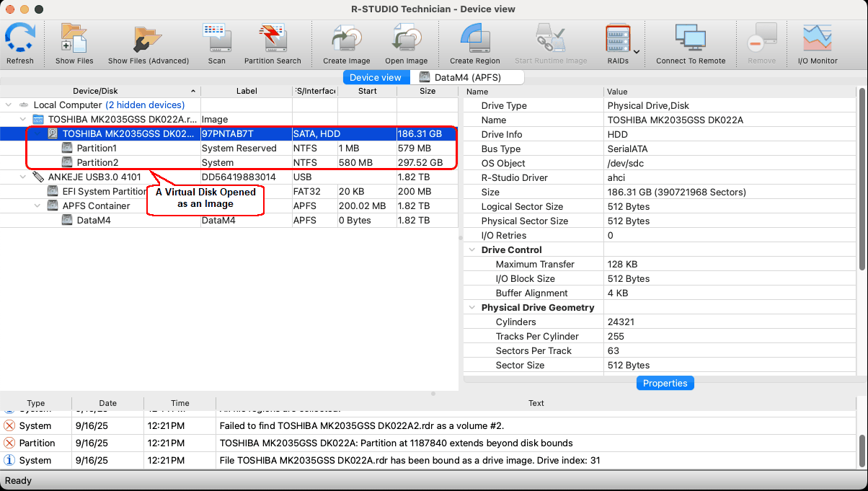Open the Connect To Remote tool
The height and width of the screenshot is (491, 868).
click(x=690, y=40)
